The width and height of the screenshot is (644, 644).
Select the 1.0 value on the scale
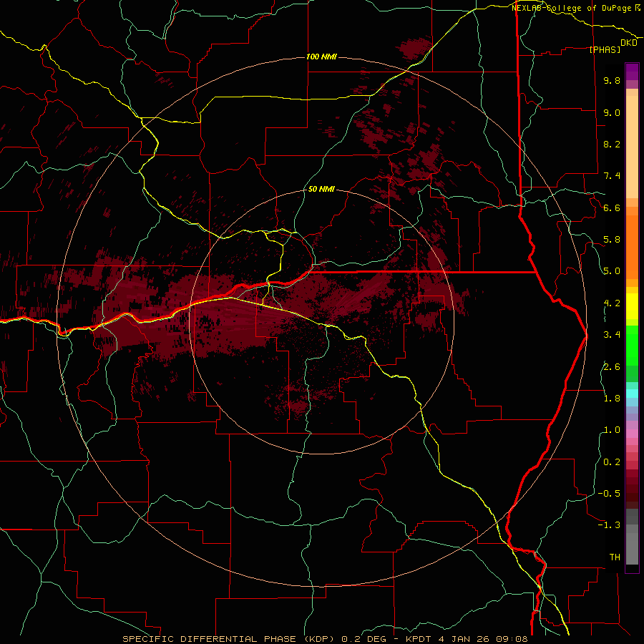pyautogui.click(x=612, y=430)
